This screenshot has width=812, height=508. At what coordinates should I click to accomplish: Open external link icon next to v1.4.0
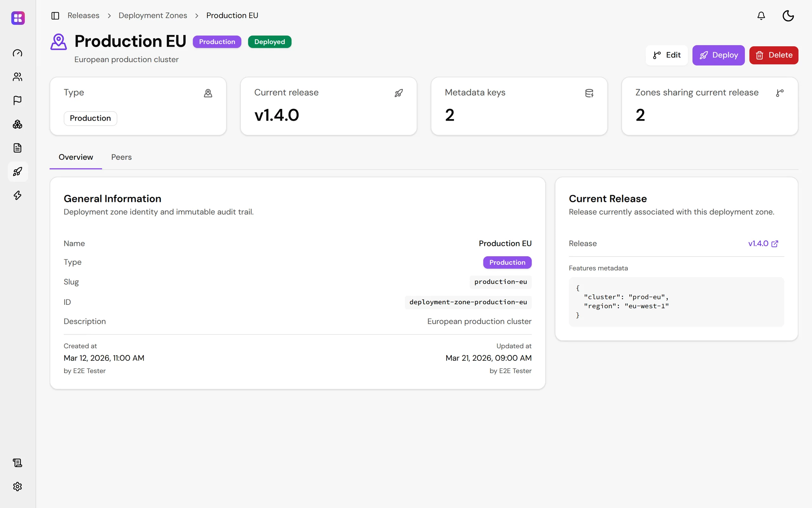(x=775, y=244)
